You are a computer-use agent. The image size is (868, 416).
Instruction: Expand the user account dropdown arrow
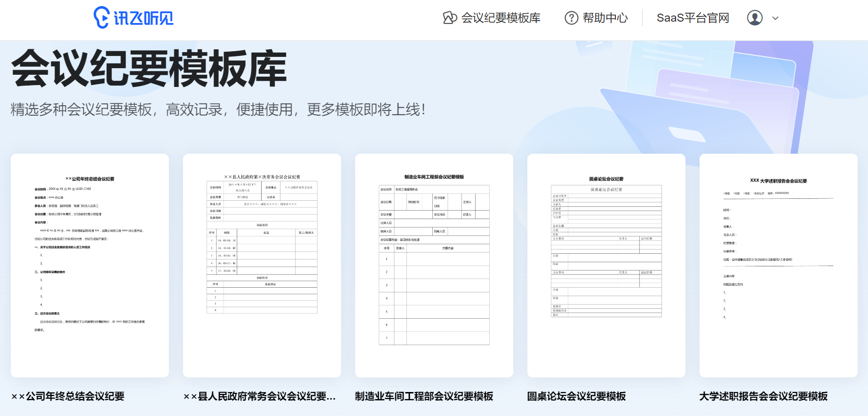(775, 18)
